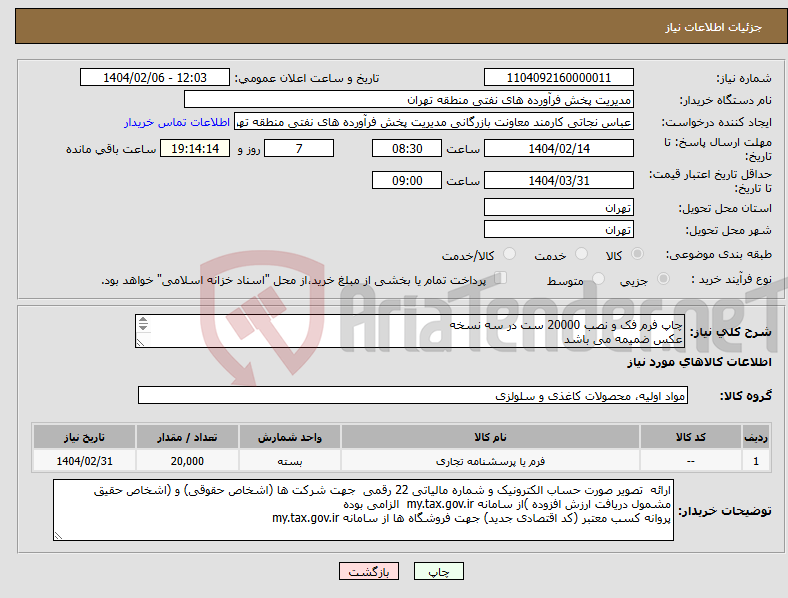Viewport: 788px width, 598px height.
Task: Select the جزیی purchase type radio
Action: (663, 278)
